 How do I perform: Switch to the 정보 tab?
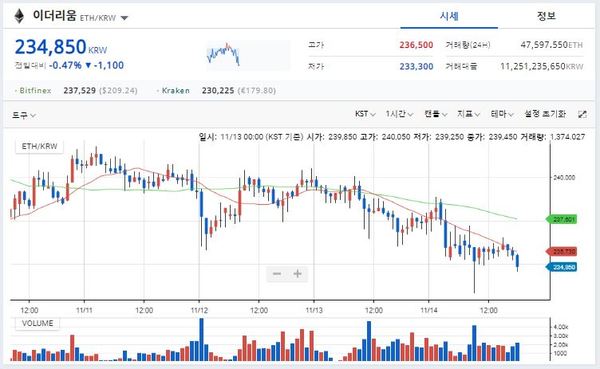click(546, 16)
